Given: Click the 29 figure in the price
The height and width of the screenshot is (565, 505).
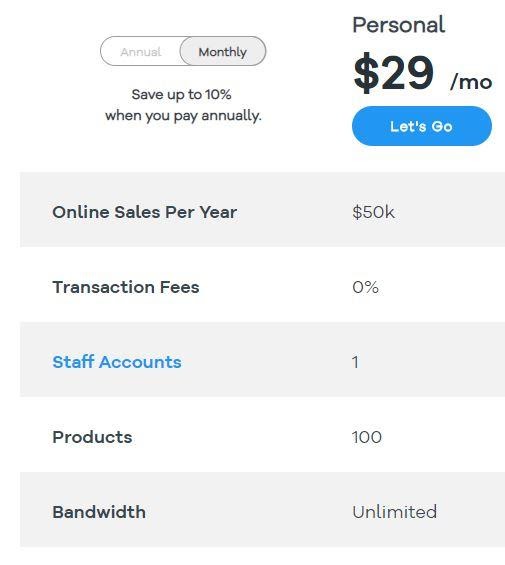Looking at the screenshot, I should (407, 73).
